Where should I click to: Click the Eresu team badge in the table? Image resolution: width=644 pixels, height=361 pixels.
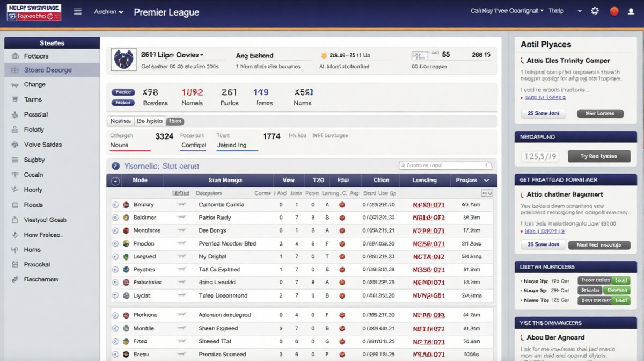(126, 355)
